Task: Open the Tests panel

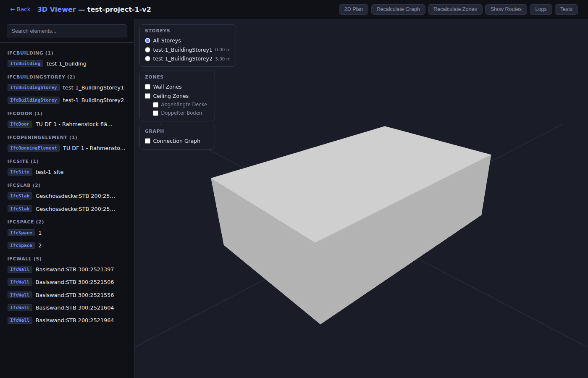Action: click(x=566, y=9)
